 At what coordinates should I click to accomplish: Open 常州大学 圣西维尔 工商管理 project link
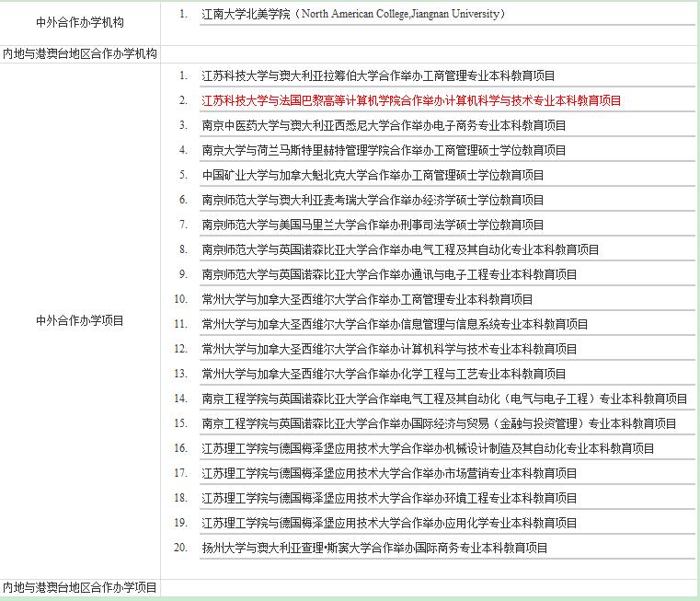(x=367, y=299)
